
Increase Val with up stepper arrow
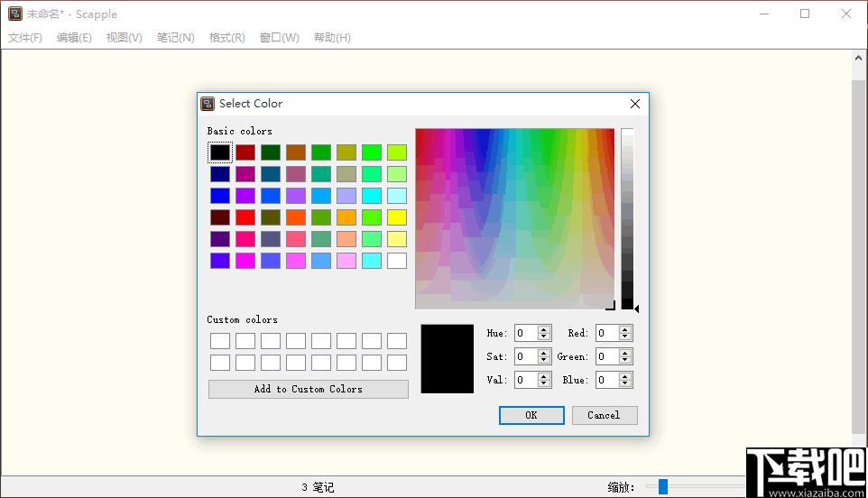click(x=544, y=375)
